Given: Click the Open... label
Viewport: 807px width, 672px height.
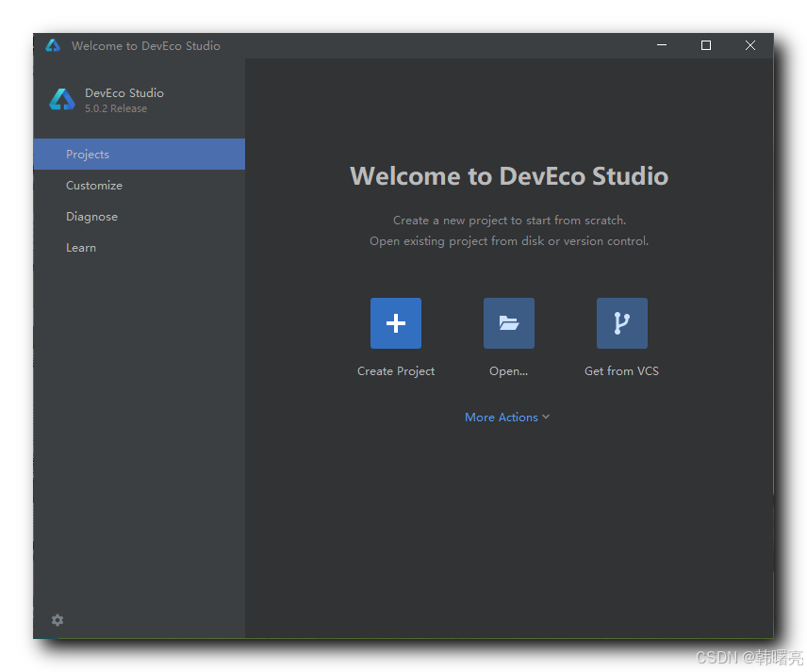Looking at the screenshot, I should coord(508,371).
